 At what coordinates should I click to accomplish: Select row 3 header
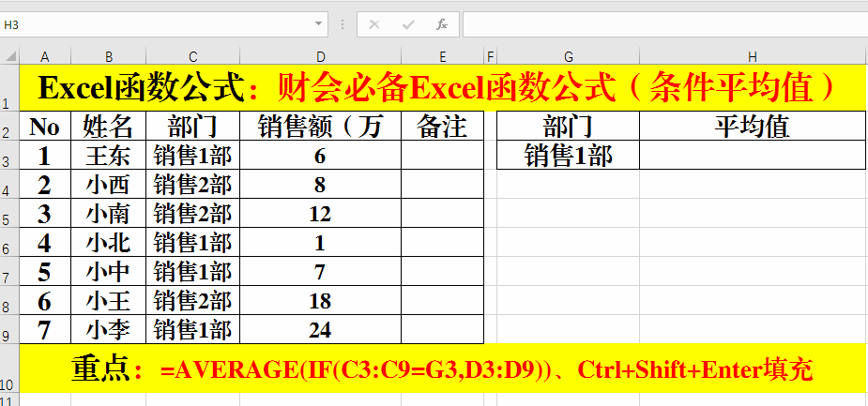(x=9, y=155)
